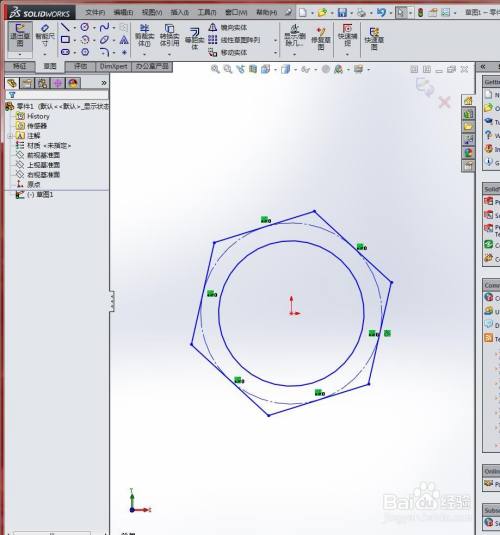Select the Ellipse sketch tool
This screenshot has height=535, width=500.
pos(104,40)
